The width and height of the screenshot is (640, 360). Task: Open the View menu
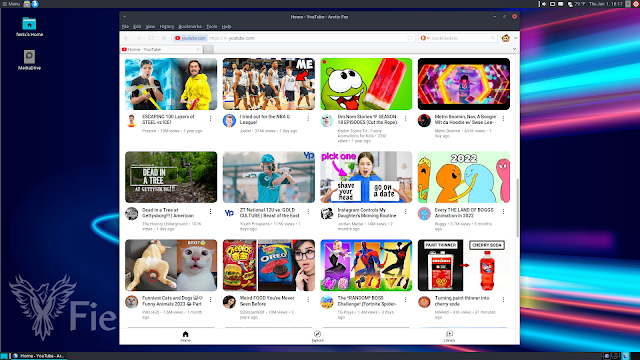pos(150,27)
